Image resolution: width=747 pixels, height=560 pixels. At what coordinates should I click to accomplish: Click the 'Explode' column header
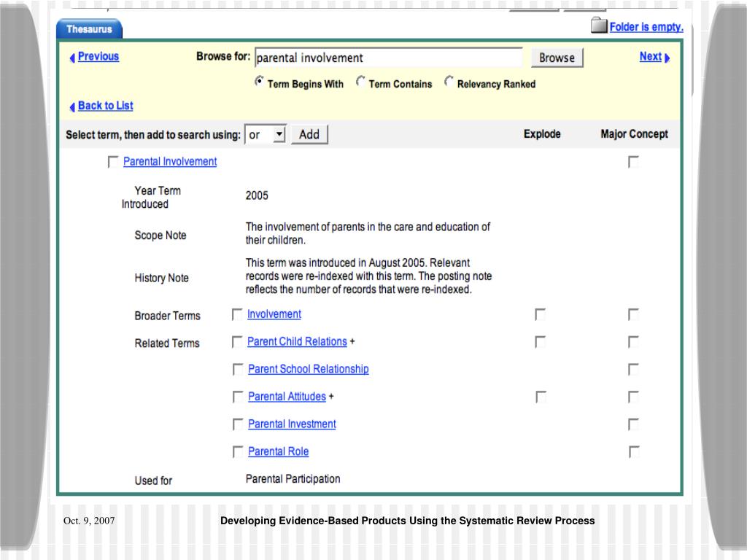542,134
